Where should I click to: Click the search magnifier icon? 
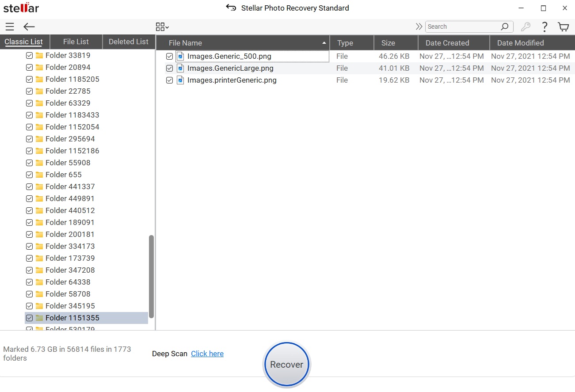click(x=505, y=27)
